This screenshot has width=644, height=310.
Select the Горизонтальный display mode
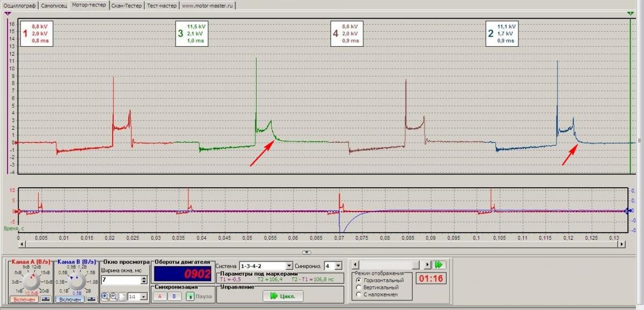click(358, 280)
